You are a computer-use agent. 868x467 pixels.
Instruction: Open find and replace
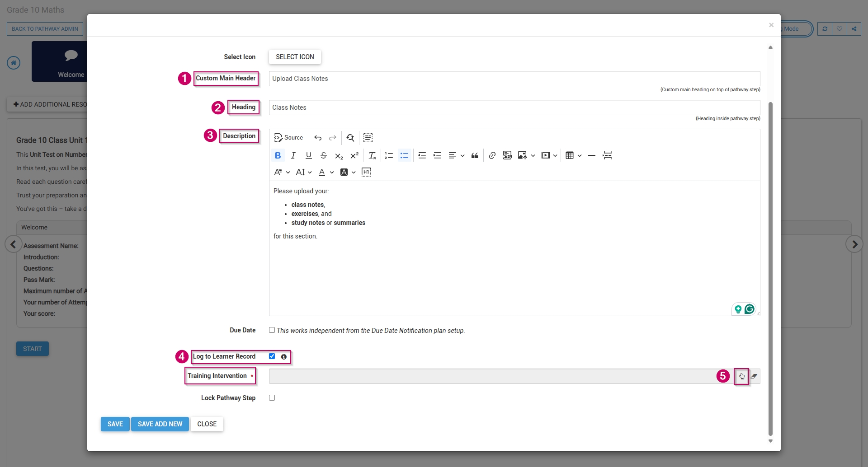pos(350,138)
